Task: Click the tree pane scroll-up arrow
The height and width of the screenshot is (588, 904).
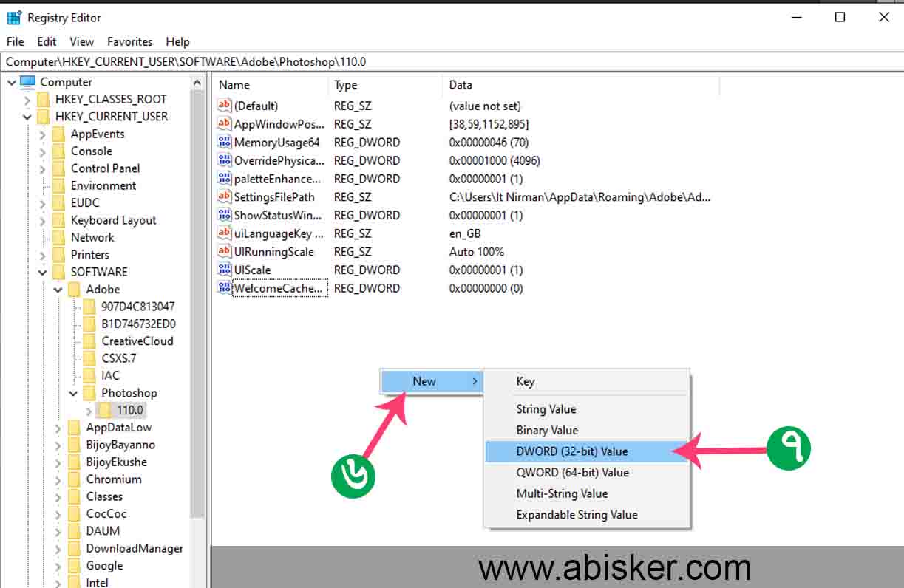Action: [197, 83]
